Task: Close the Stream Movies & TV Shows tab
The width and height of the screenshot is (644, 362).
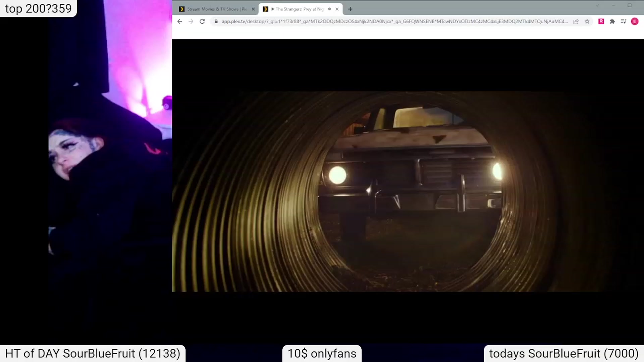Action: click(x=253, y=9)
